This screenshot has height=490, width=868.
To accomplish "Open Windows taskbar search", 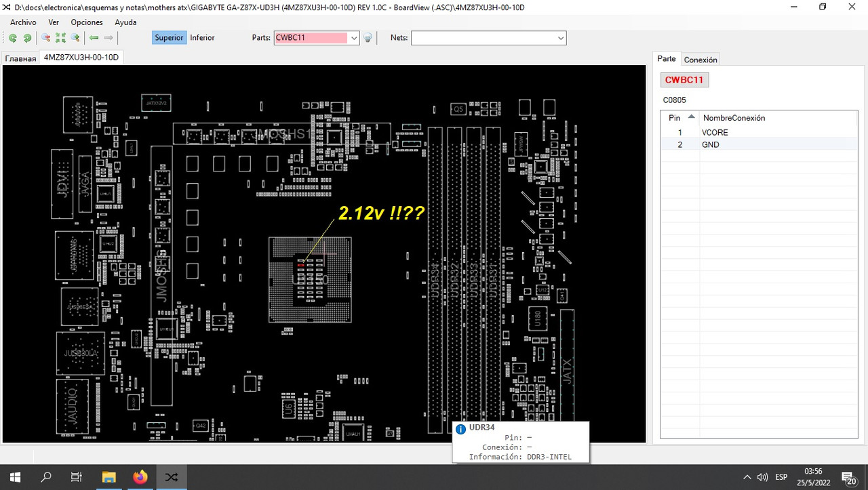I will click(x=46, y=477).
